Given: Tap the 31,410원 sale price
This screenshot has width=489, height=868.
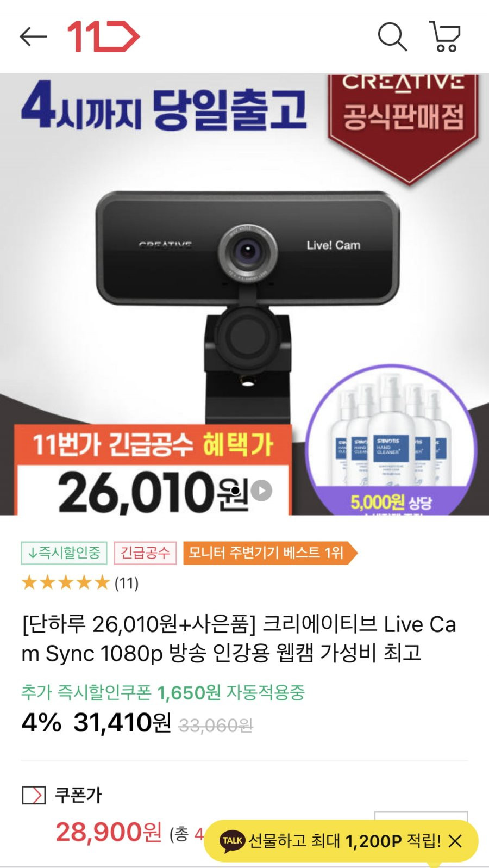Looking at the screenshot, I should (x=122, y=723).
